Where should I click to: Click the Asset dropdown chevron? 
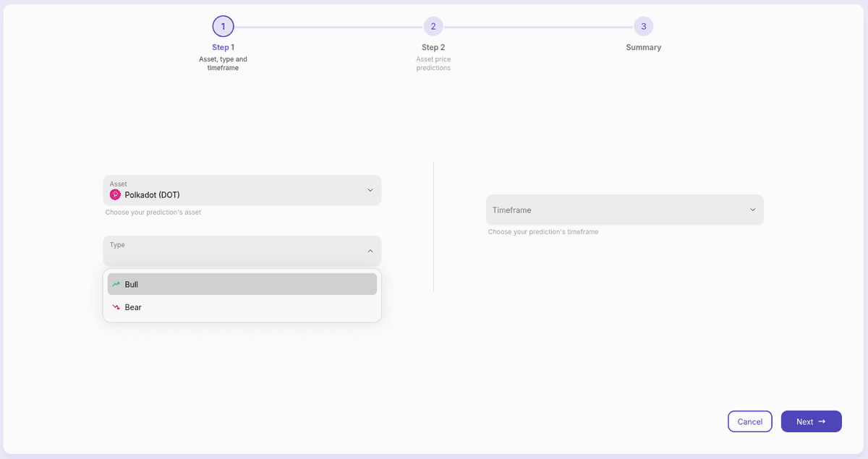point(370,190)
